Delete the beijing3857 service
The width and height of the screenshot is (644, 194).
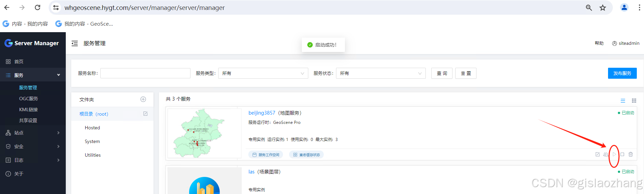click(631, 154)
